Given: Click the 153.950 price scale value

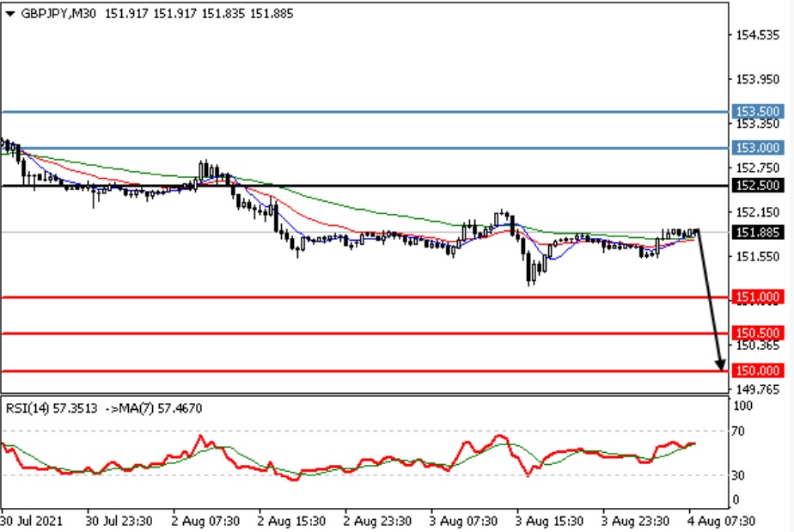Looking at the screenshot, I should [758, 80].
